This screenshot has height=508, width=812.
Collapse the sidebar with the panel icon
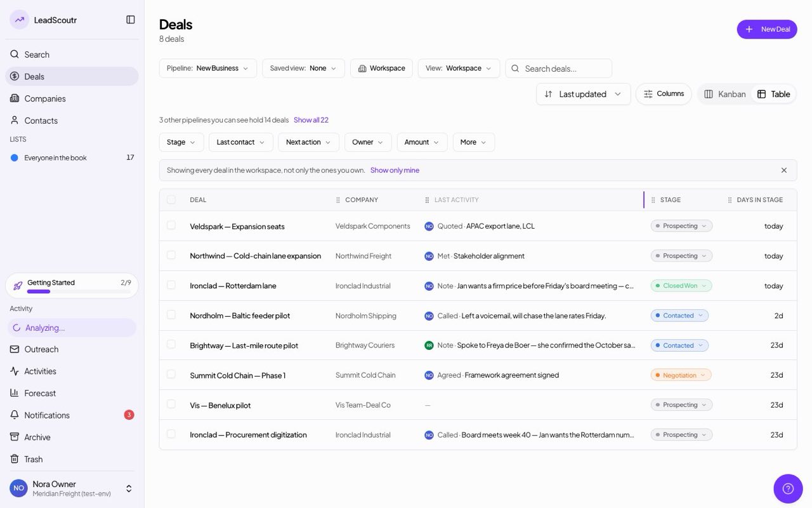(131, 20)
